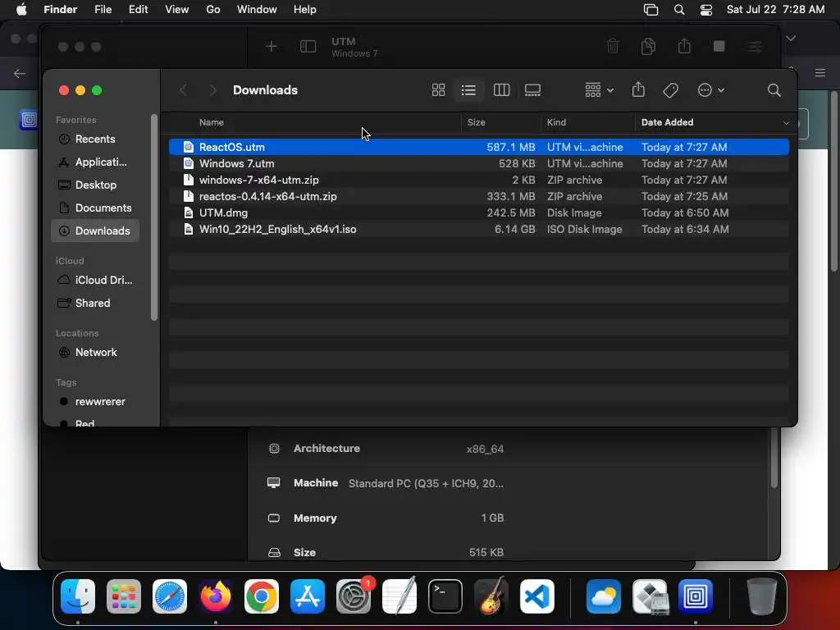This screenshot has width=840, height=630.
Task: Open Firefox from the Dock
Action: [216, 596]
